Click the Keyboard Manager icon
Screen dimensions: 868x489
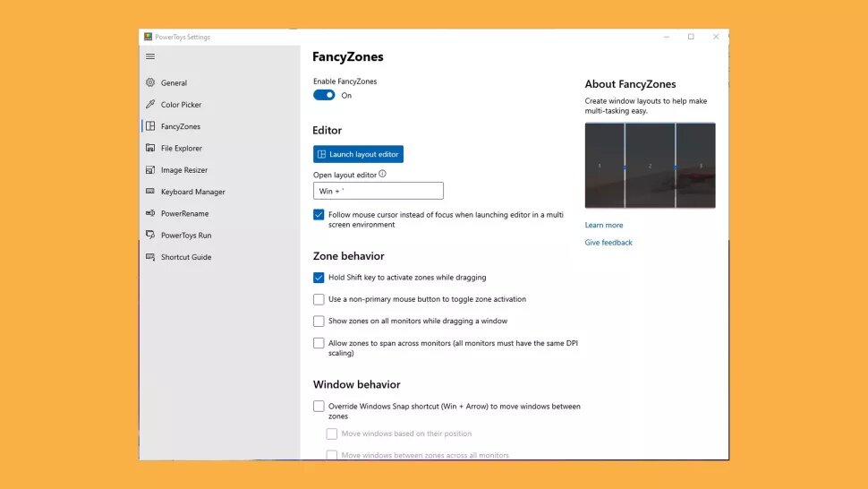click(150, 192)
